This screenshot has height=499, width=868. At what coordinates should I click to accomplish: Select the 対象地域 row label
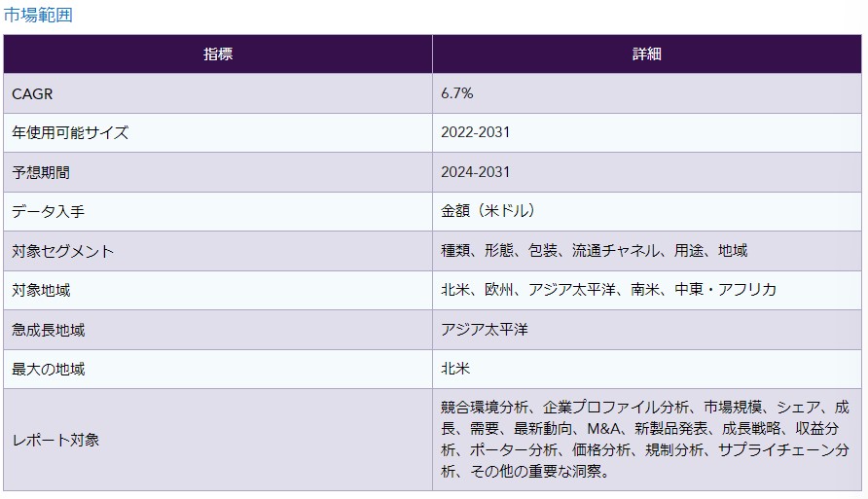41,290
